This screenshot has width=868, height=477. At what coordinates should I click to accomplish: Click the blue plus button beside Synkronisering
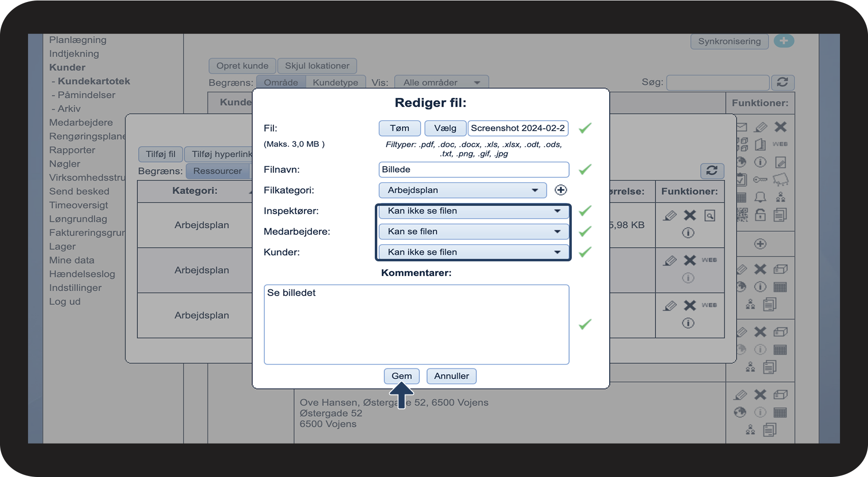point(784,41)
